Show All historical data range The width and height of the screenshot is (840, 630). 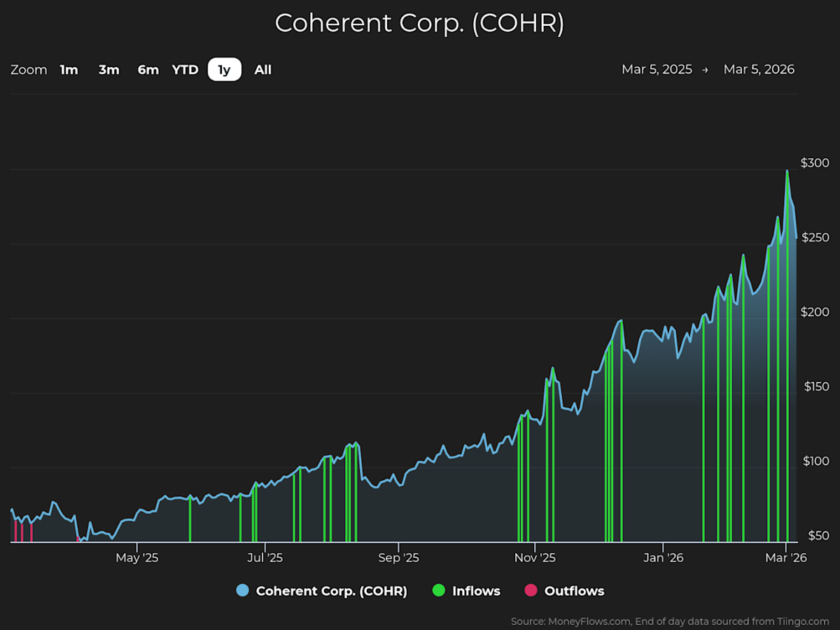(x=262, y=70)
